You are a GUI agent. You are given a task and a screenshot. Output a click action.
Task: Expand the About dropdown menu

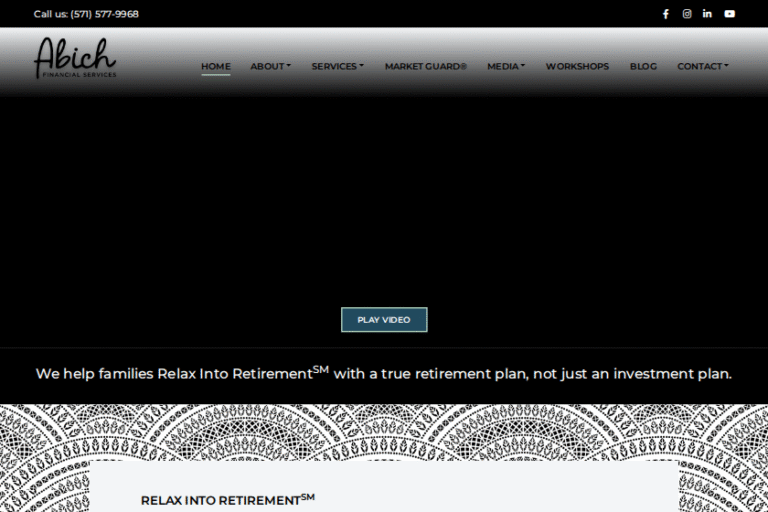(x=270, y=67)
